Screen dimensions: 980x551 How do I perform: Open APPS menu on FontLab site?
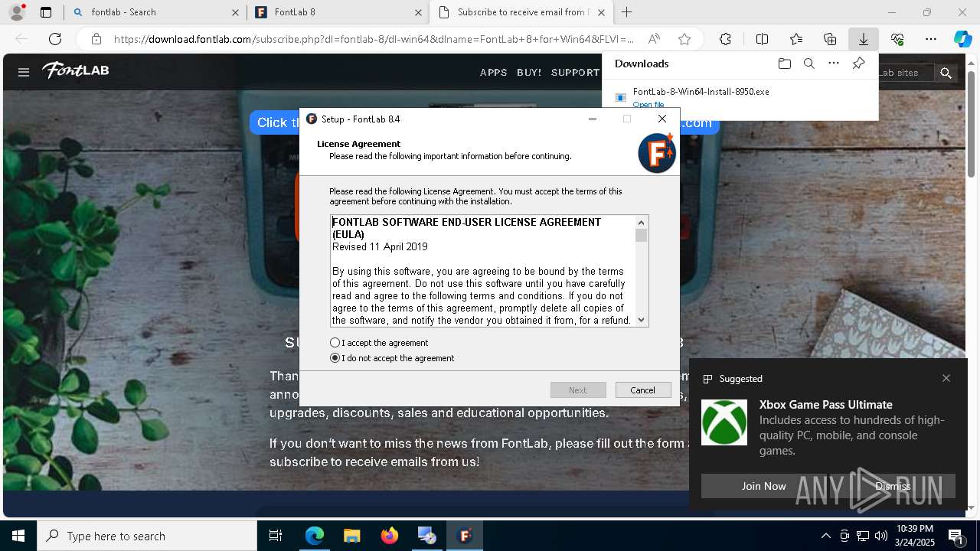(494, 72)
